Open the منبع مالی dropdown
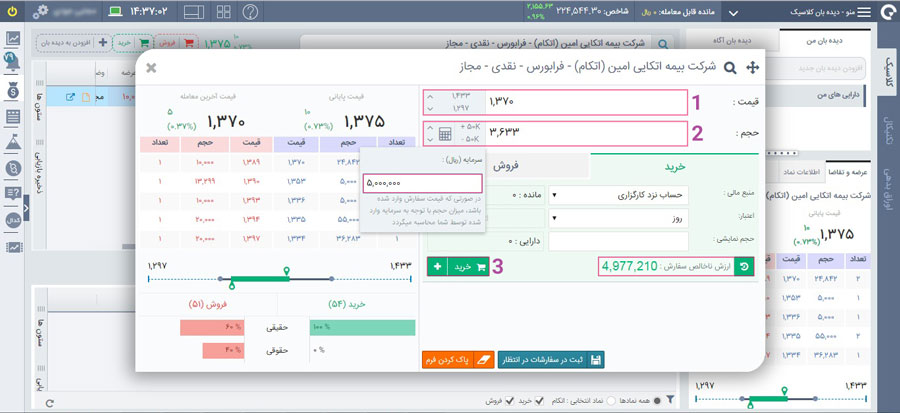This screenshot has height=413, width=900. pyautogui.click(x=619, y=195)
